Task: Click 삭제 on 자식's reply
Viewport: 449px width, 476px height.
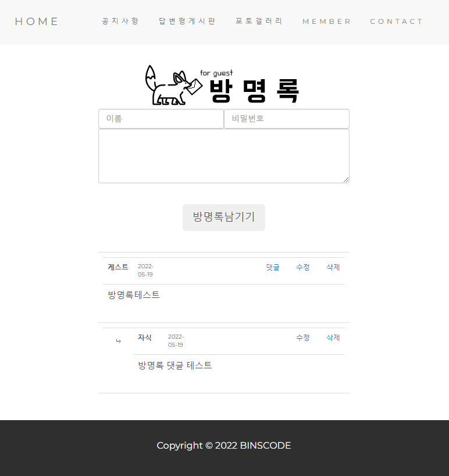Action: [x=333, y=338]
